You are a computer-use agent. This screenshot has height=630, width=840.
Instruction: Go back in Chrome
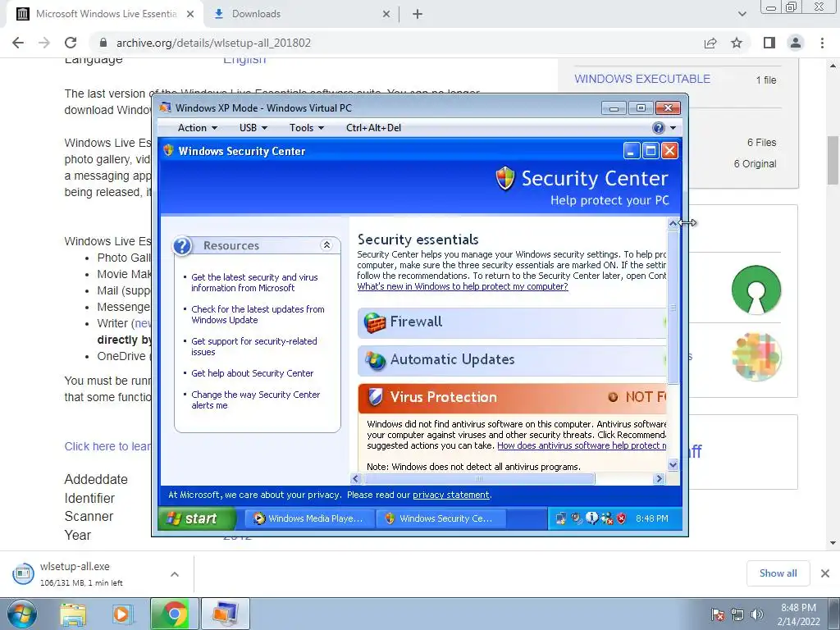[18, 43]
